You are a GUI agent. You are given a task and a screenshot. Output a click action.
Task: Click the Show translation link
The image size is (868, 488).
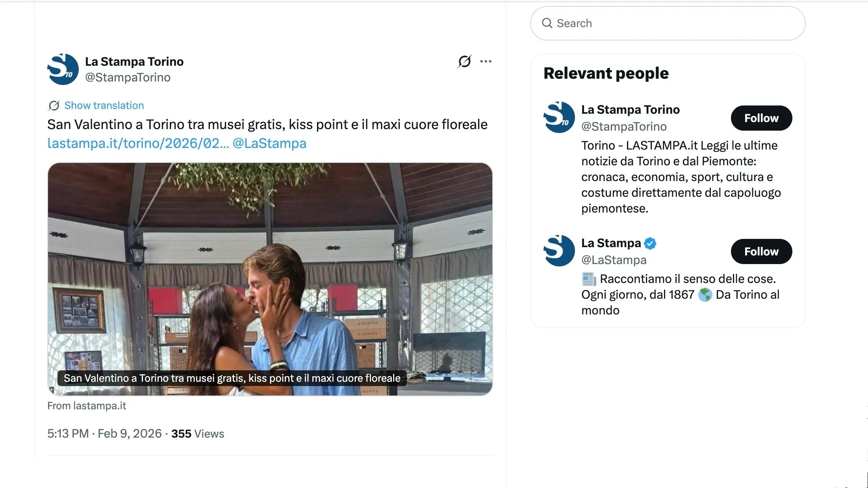(x=104, y=105)
